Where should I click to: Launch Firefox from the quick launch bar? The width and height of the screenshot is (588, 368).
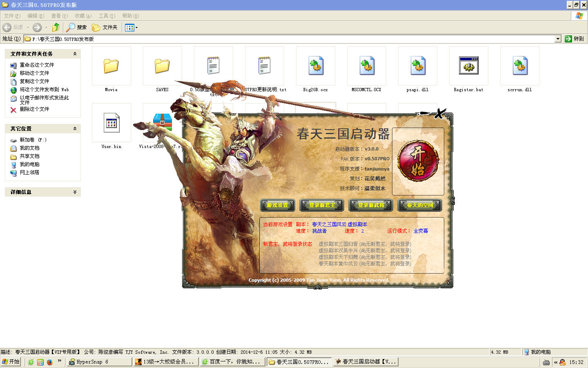point(50,362)
